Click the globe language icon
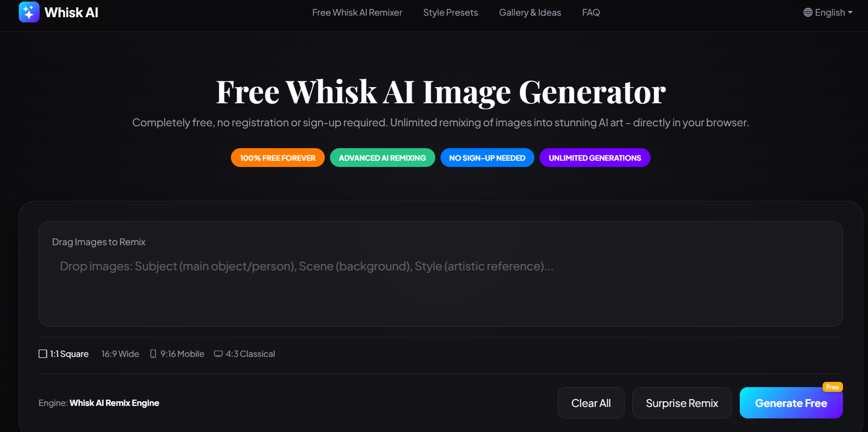 [x=808, y=13]
